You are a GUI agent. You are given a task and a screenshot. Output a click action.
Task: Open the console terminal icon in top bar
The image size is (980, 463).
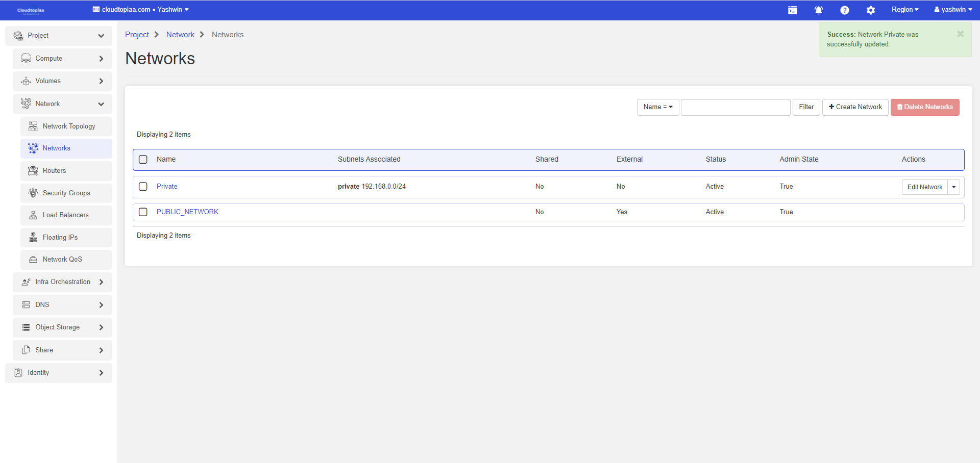pos(792,10)
